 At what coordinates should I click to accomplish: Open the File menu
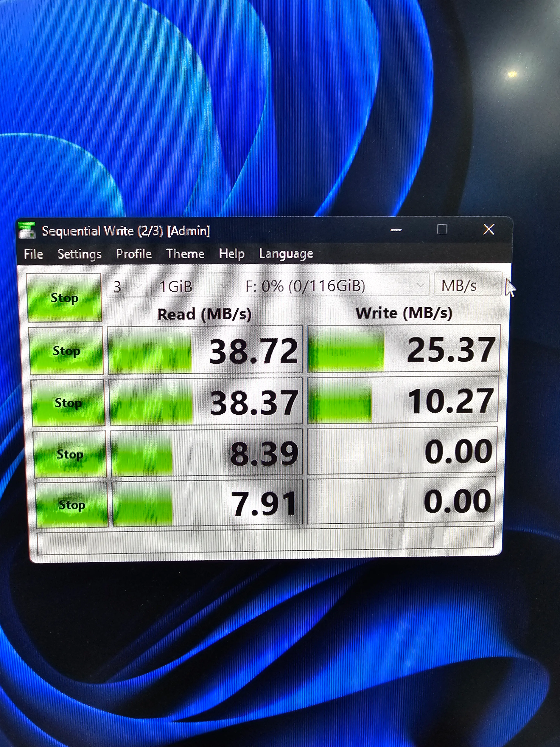(x=33, y=254)
